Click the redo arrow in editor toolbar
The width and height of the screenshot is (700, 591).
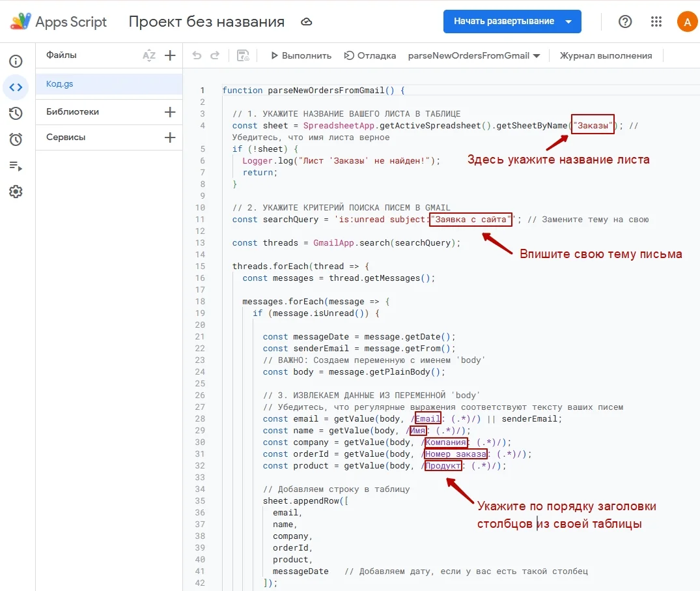coord(215,55)
